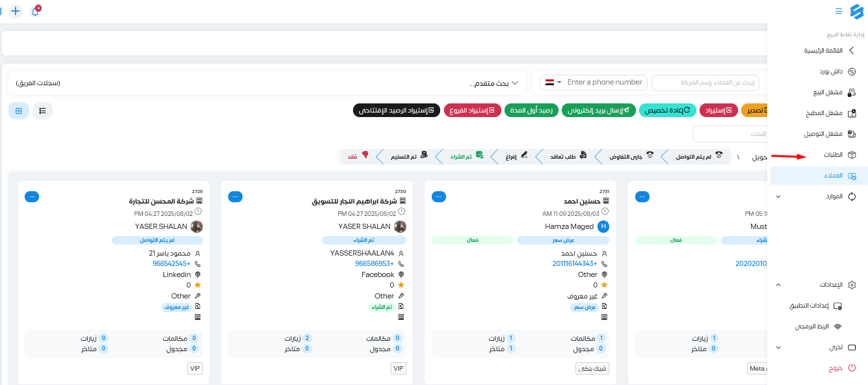Select جارى التفاوض pipeline stage
Viewport: 868px width, 385px height.
tap(631, 157)
